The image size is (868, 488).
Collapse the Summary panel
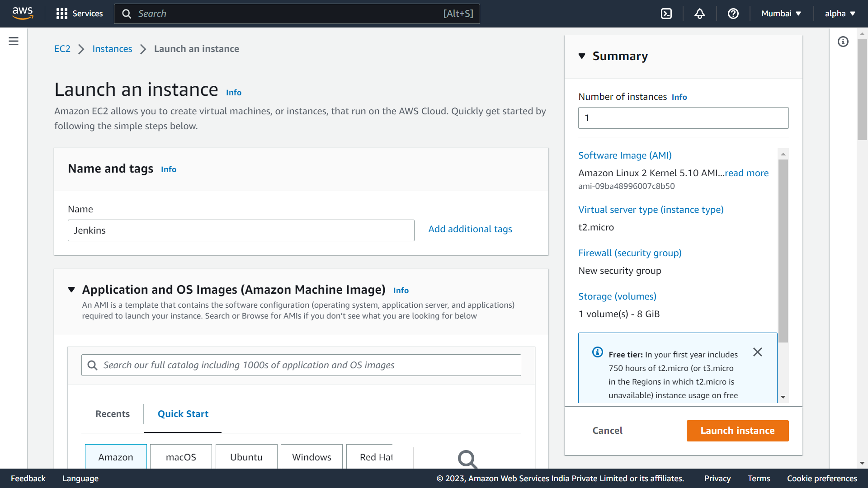click(x=582, y=56)
